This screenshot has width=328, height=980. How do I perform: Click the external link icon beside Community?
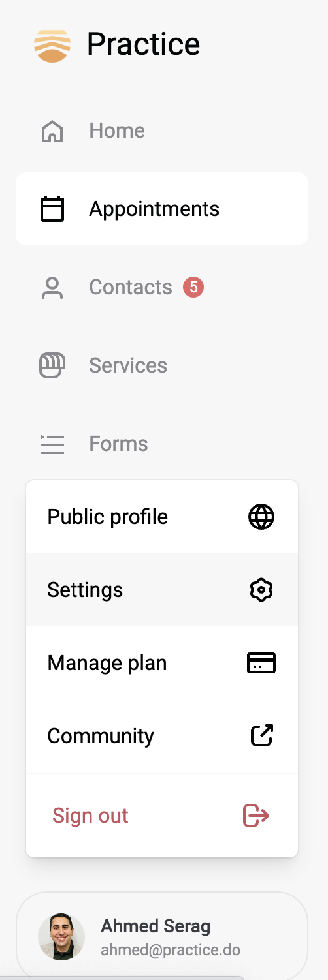(x=262, y=736)
